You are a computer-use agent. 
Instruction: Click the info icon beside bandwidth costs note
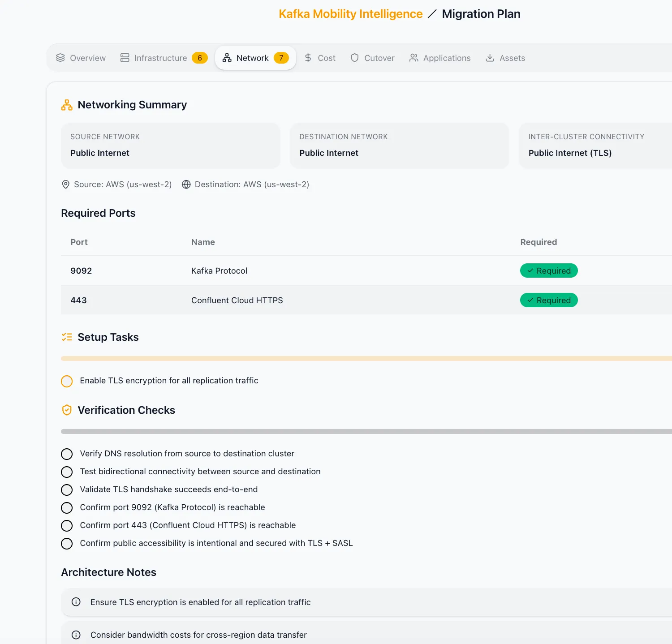pos(76,635)
